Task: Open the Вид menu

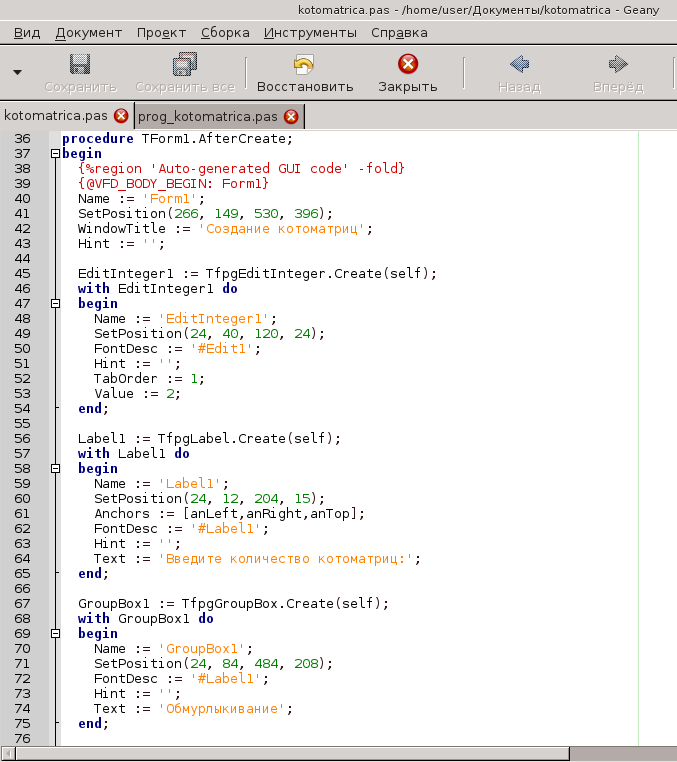Action: (x=28, y=32)
